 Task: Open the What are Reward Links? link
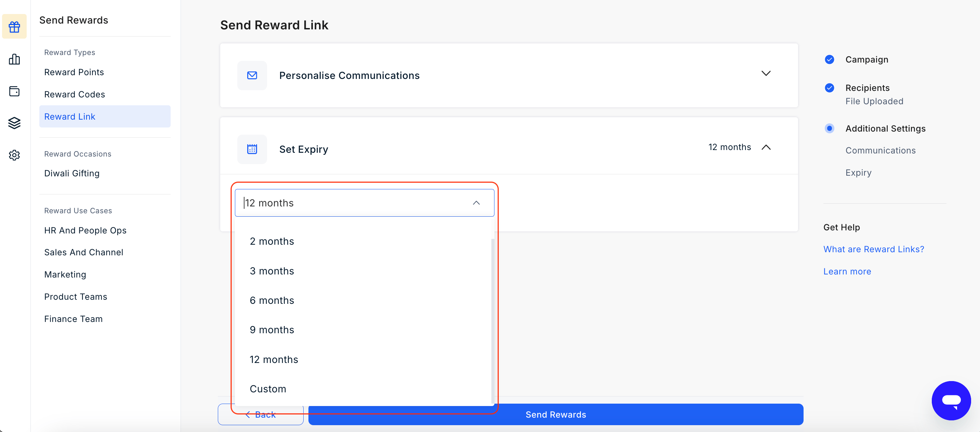pyautogui.click(x=873, y=249)
